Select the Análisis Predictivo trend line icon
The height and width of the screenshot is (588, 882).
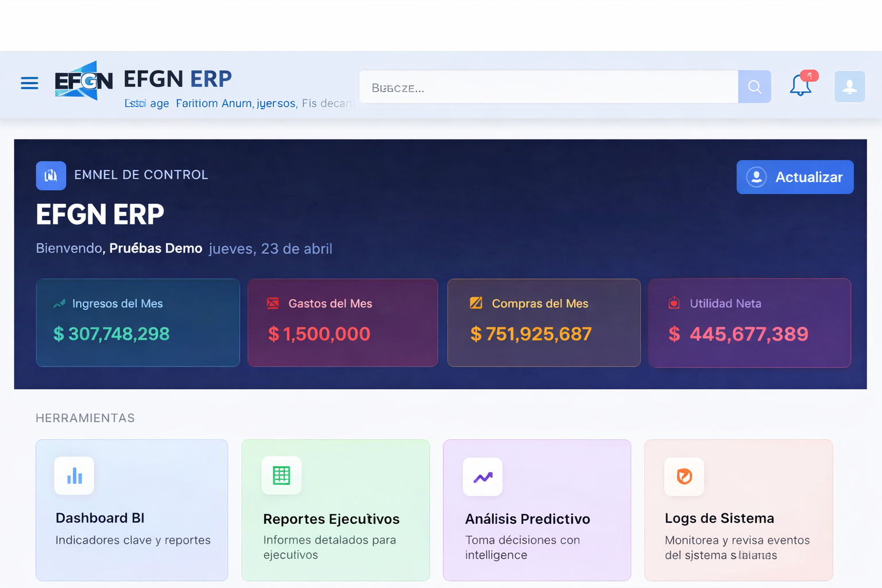pos(482,477)
